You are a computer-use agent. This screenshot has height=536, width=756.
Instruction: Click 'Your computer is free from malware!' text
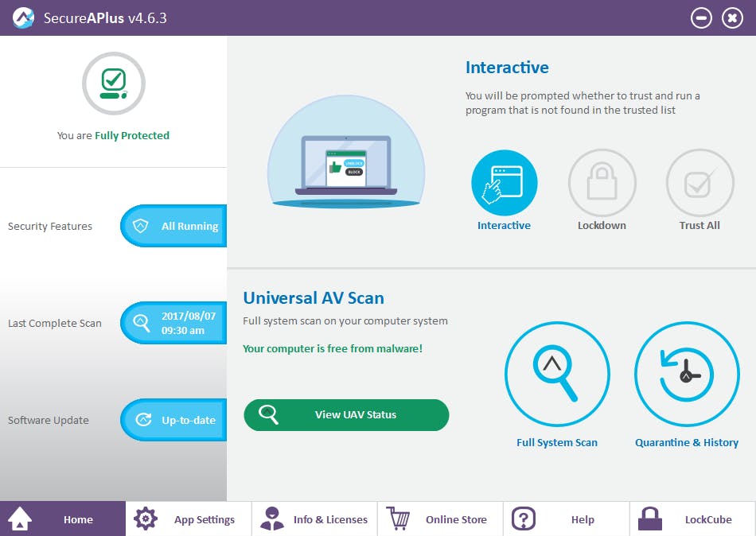[333, 348]
